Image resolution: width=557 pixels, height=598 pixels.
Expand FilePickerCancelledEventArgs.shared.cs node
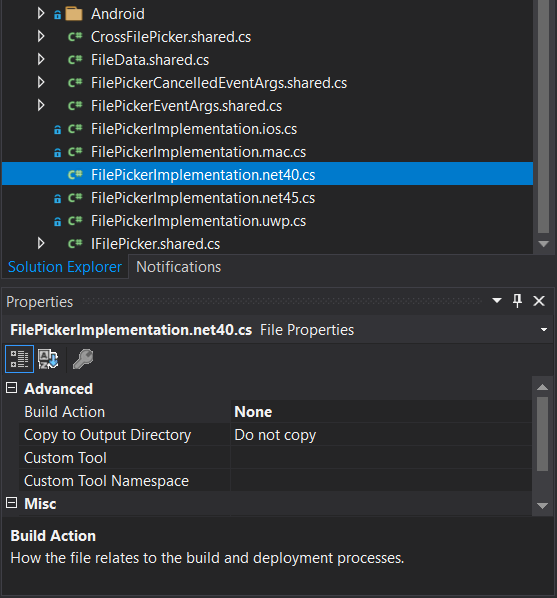41,82
